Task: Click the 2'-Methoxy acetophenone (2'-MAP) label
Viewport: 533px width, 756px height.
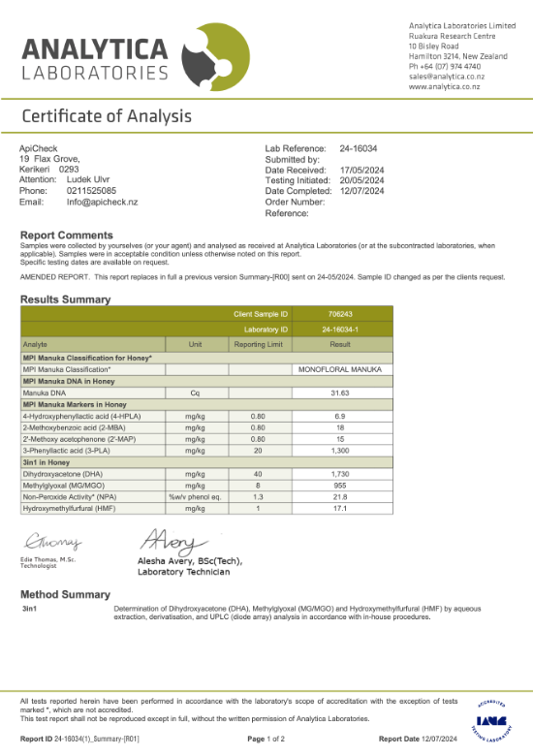Action: (x=79, y=439)
